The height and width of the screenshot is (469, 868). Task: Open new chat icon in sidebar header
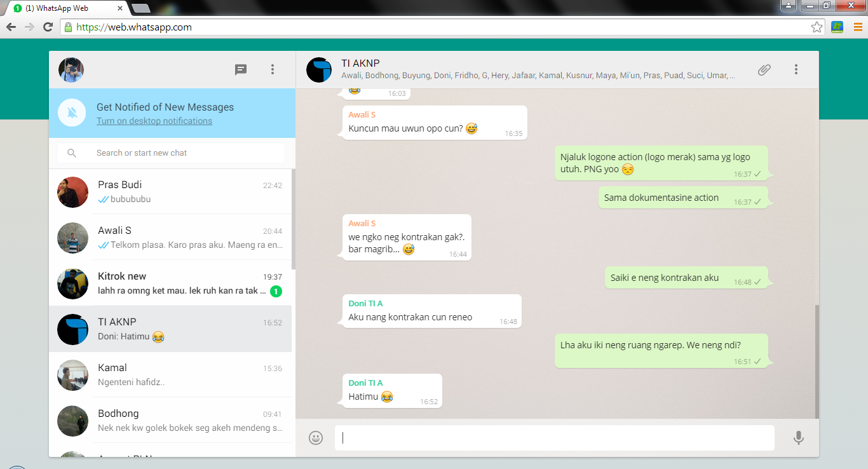click(x=241, y=70)
